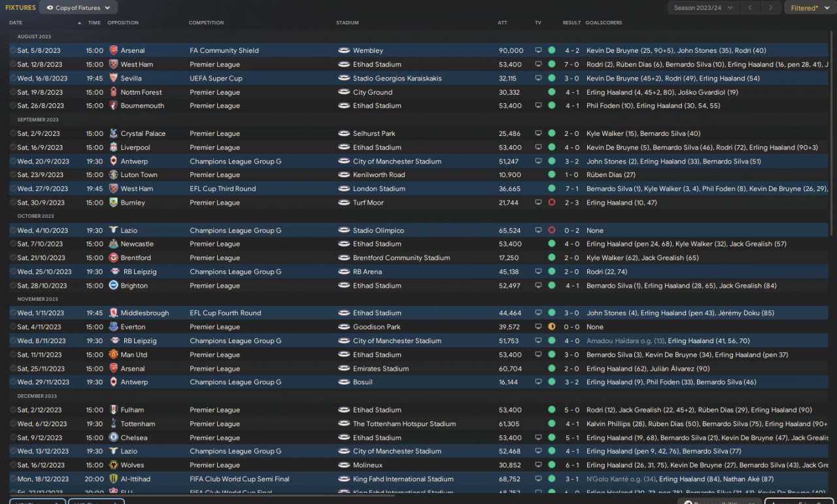Click the Newcastle club badge
This screenshot has height=504, width=837.
coord(114,244)
